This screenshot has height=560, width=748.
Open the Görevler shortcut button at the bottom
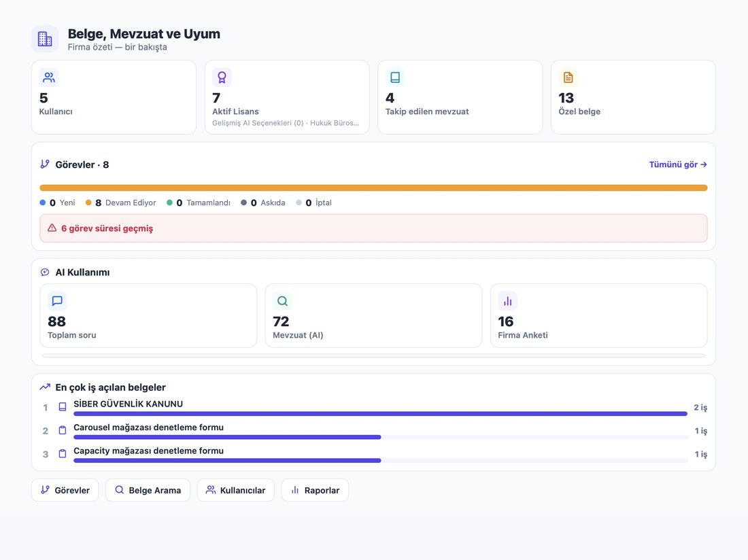65,490
